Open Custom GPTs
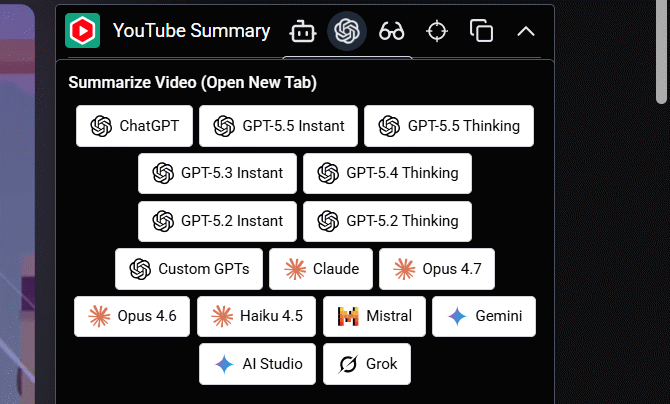 [189, 269]
